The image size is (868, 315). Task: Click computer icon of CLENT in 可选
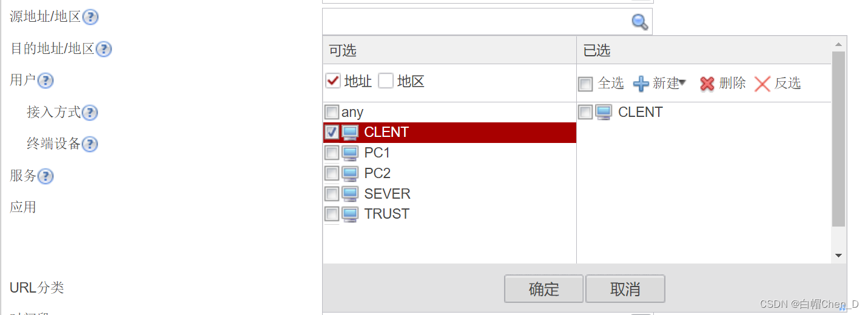coord(351,133)
